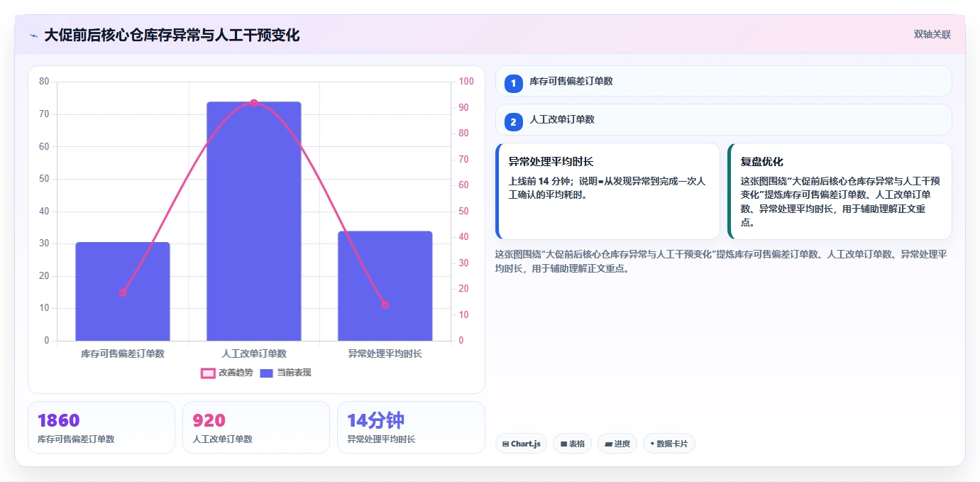
Task: Click the 异常处理平均时长 info card heading
Action: pyautogui.click(x=551, y=162)
